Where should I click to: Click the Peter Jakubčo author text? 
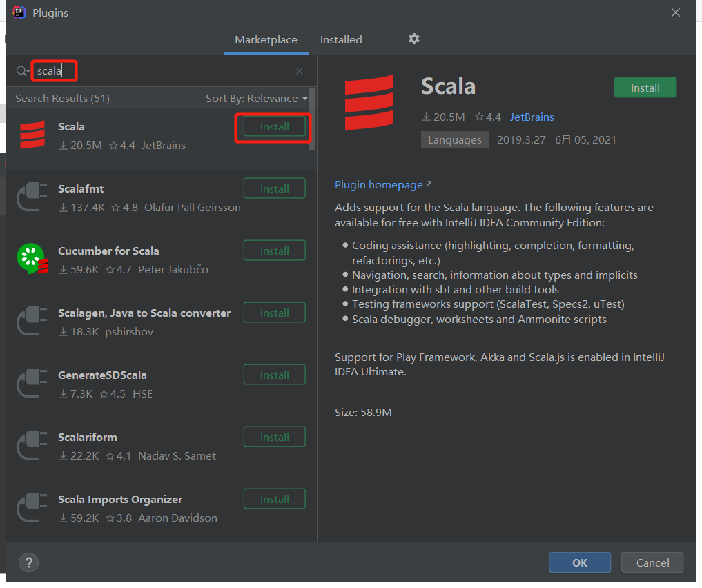click(173, 270)
